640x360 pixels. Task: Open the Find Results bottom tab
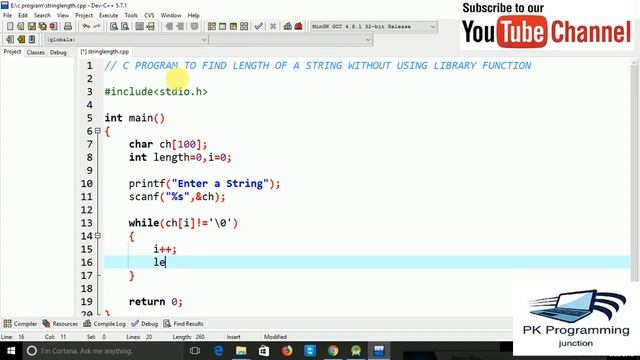point(183,324)
